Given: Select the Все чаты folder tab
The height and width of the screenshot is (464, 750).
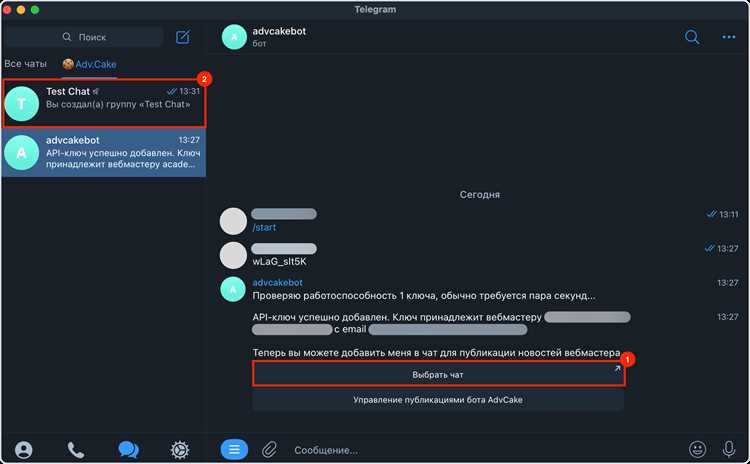Looking at the screenshot, I should pos(25,64).
